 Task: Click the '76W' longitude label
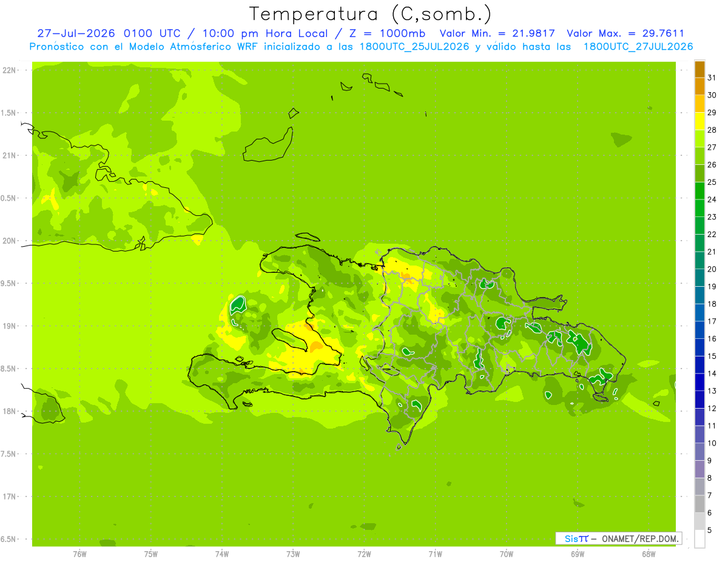pos(79,554)
